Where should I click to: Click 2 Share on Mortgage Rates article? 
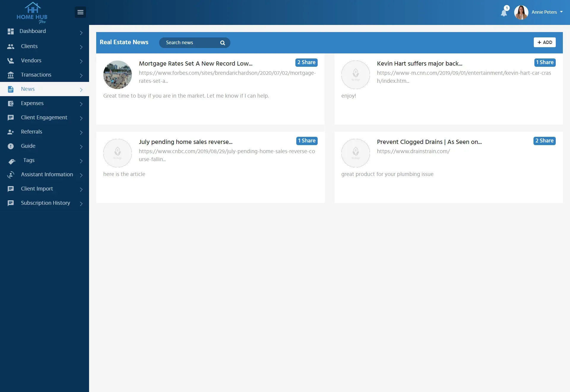(x=306, y=62)
